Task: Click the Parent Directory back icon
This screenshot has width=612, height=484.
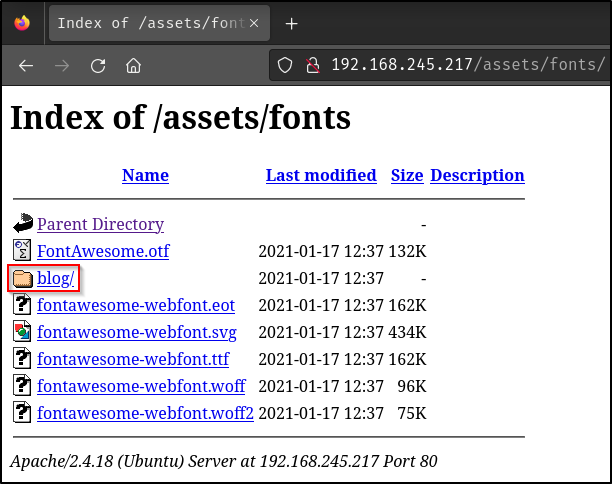Action: tap(23, 224)
